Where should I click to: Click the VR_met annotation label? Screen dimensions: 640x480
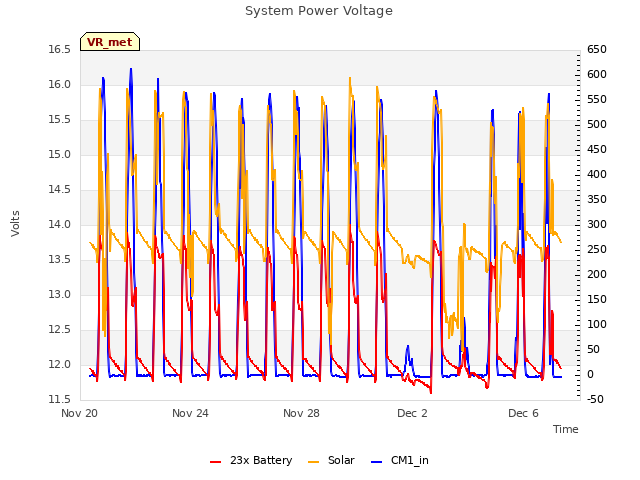(110, 42)
